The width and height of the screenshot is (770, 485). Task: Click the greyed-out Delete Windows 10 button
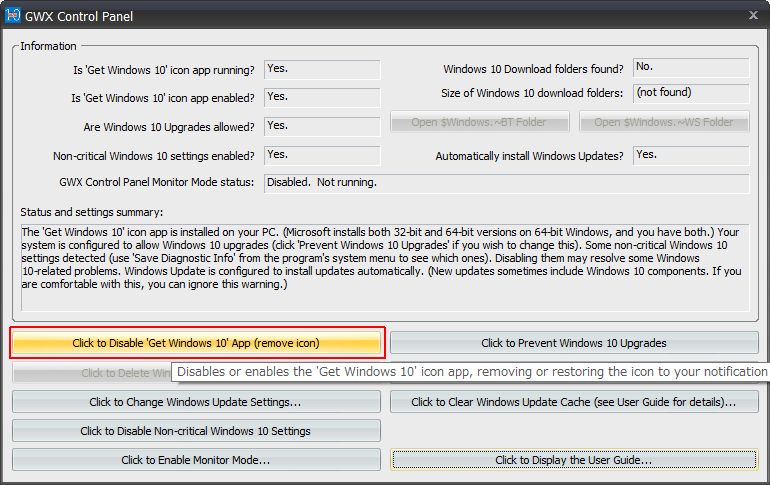pyautogui.click(x=90, y=373)
